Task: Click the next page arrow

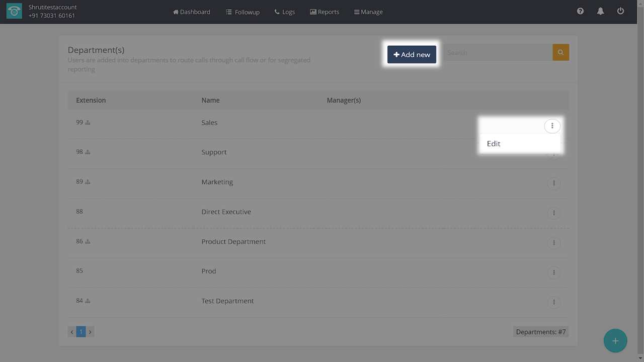Action: (90, 332)
